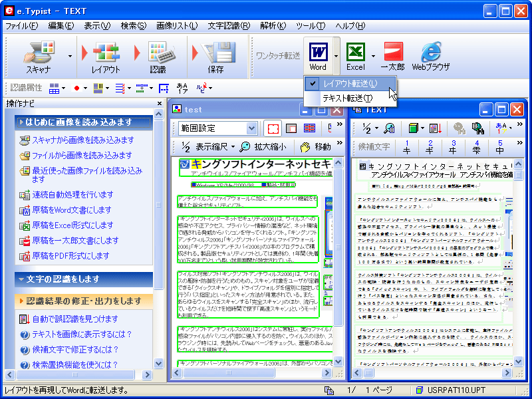Click 候補文字で修正するには？ help link
The image size is (532, 399).
pyautogui.click(x=75, y=350)
